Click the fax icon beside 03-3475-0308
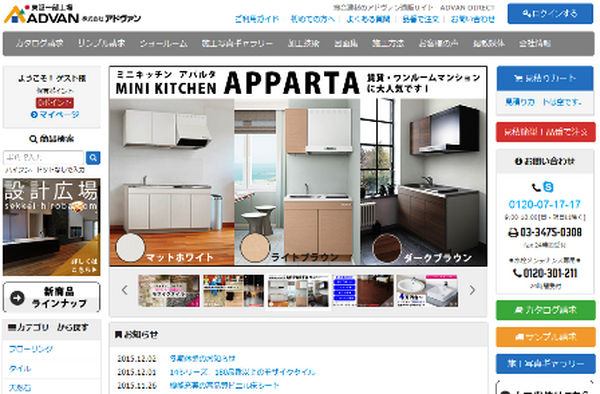This screenshot has width=600, height=394. pyautogui.click(x=513, y=233)
